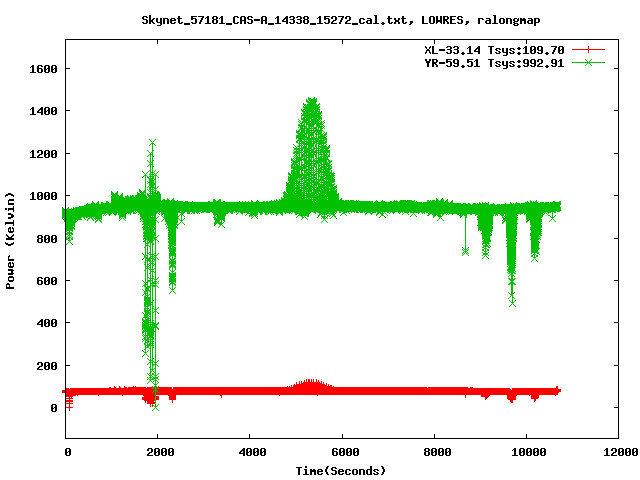Click the x-axis tick label 4000
The image size is (640, 480).
(x=252, y=452)
